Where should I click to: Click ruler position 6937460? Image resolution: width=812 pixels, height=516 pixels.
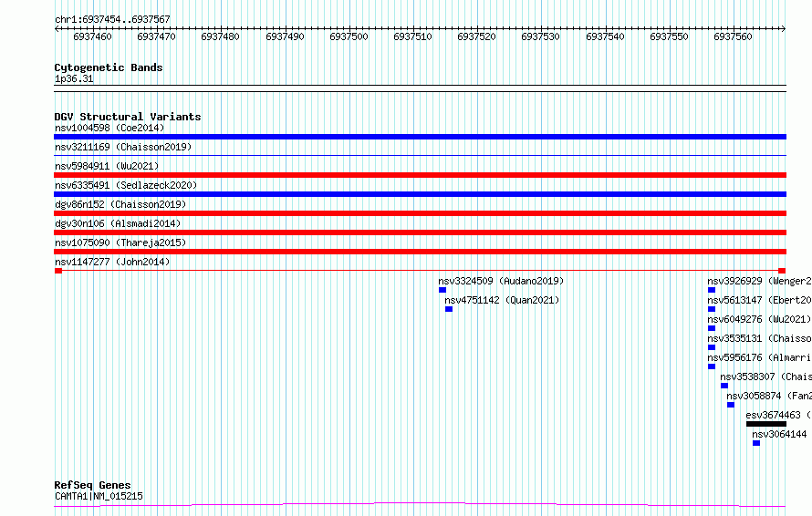click(92, 36)
